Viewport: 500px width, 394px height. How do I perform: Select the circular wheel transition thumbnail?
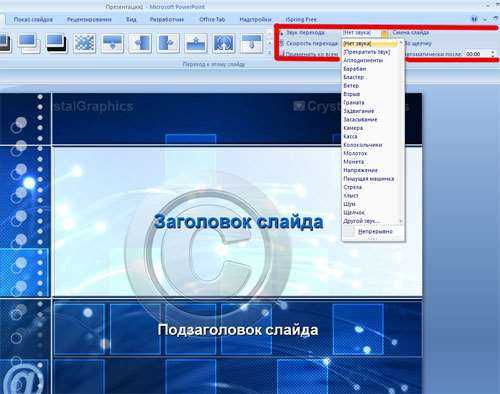[223, 44]
